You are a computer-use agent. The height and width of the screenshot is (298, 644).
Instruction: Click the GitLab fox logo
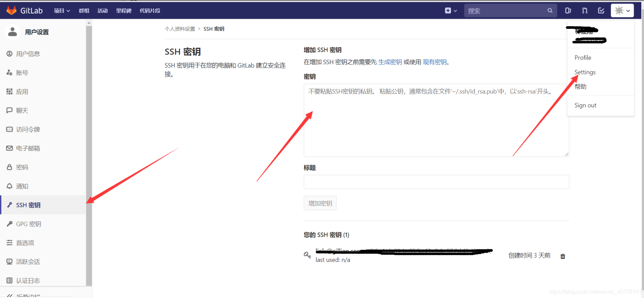[12, 11]
